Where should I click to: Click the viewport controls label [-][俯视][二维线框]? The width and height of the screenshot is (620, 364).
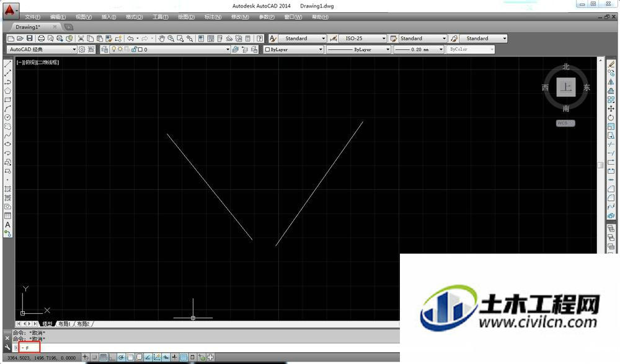click(38, 62)
